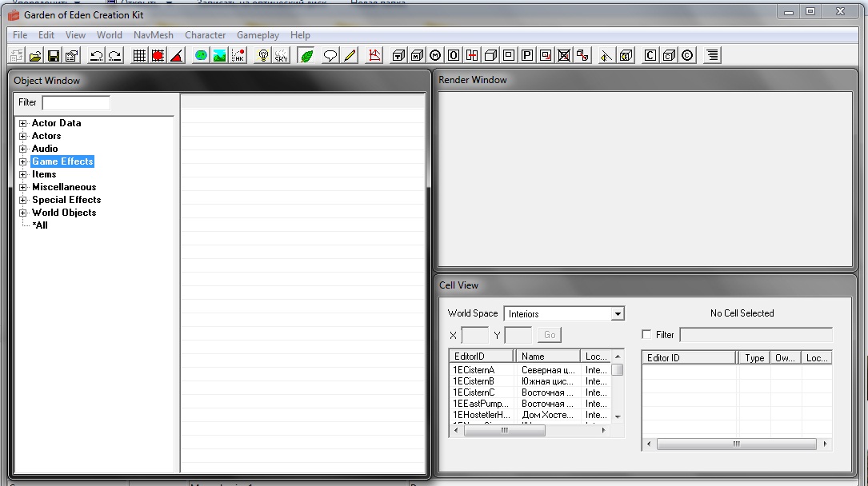This screenshot has width=868, height=486.
Task: Click the speaker inside cube icon
Action: [626, 55]
